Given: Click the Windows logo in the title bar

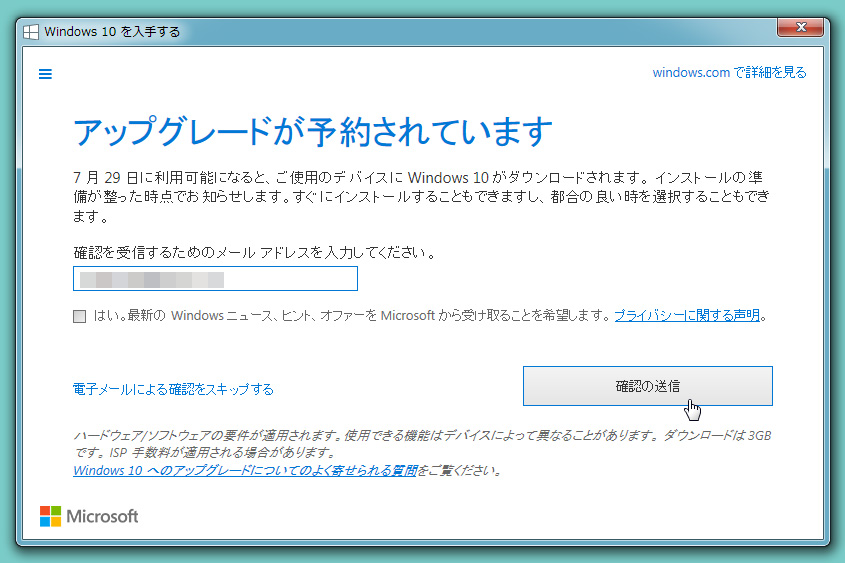Looking at the screenshot, I should 32,31.
